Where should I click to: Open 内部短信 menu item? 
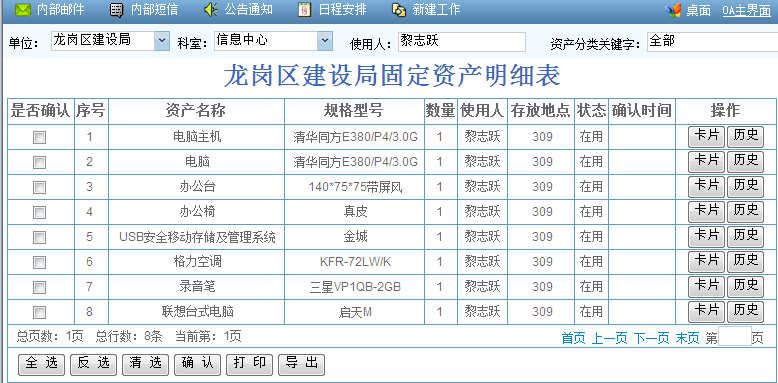coord(154,9)
